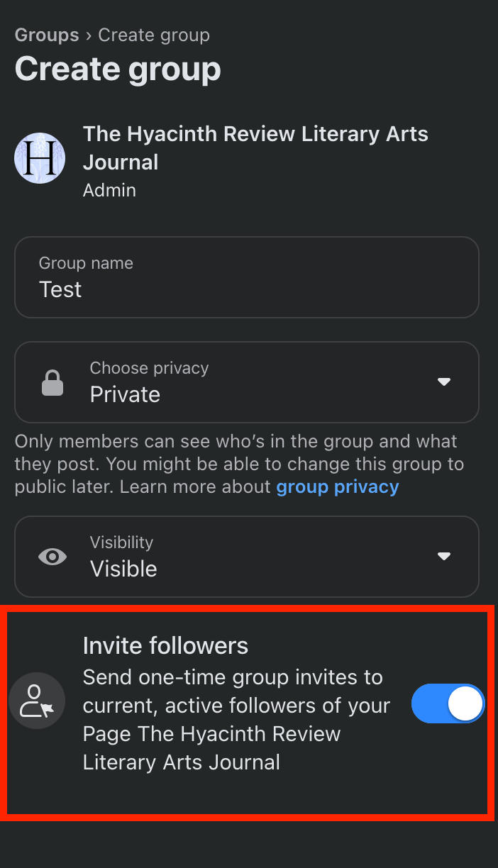
Task: Click the eye icon beside Visibility
Action: (x=52, y=557)
